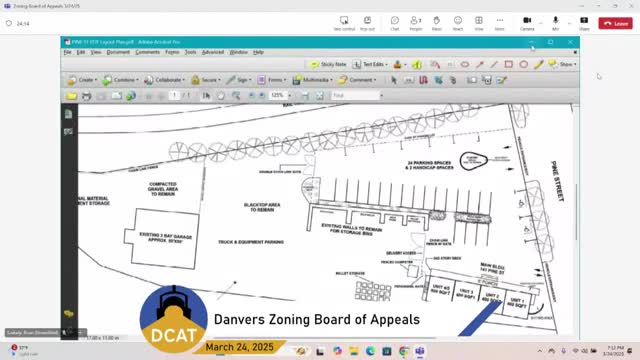
Task: Select the Highlight Text tool
Action: (x=417, y=64)
